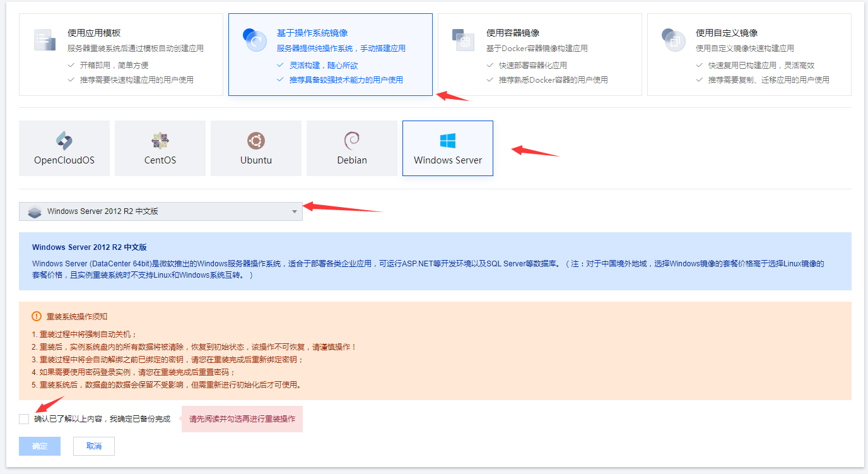Image resolution: width=868 pixels, height=474 pixels.
Task: Click the application template icon
Action: (45, 40)
